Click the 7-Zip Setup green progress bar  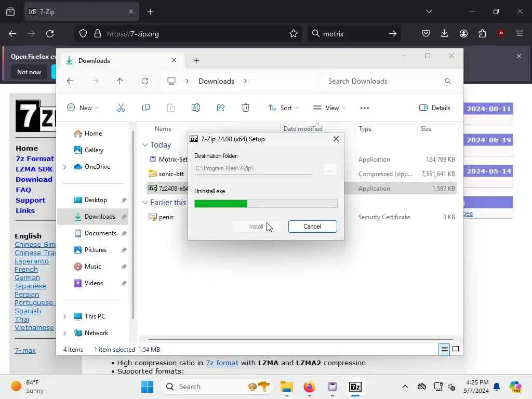[x=266, y=204]
